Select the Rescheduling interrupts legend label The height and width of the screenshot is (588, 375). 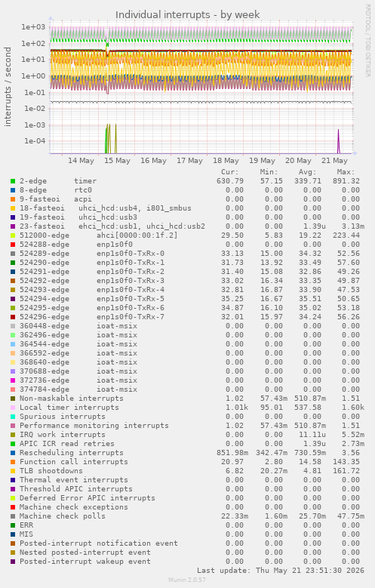71,453
